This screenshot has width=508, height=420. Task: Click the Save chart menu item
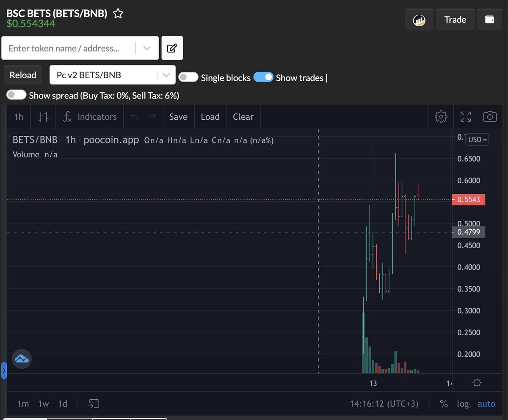click(x=178, y=117)
